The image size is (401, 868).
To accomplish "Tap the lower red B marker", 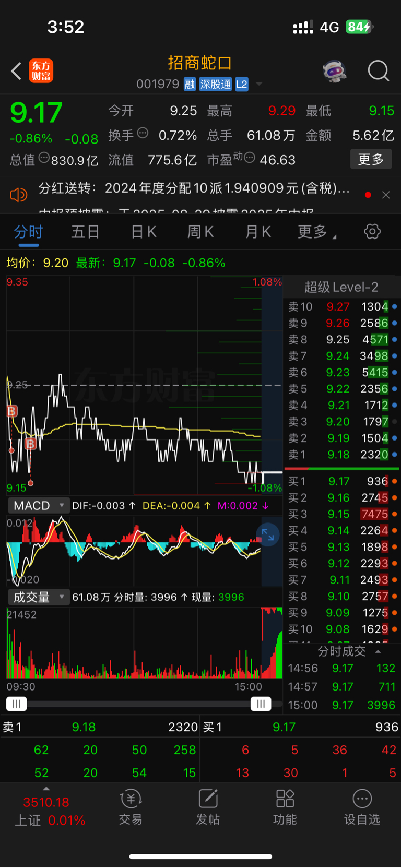I will click(x=30, y=444).
